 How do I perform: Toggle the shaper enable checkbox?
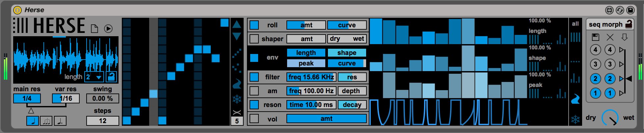coord(254,39)
